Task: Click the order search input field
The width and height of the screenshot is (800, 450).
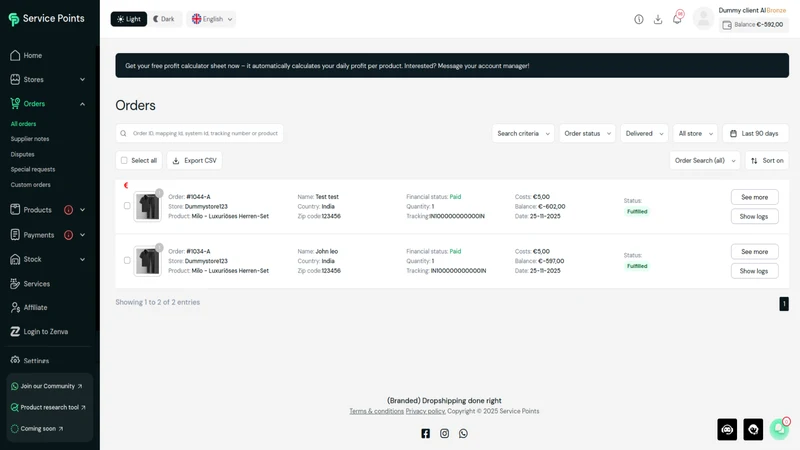Action: [199, 133]
